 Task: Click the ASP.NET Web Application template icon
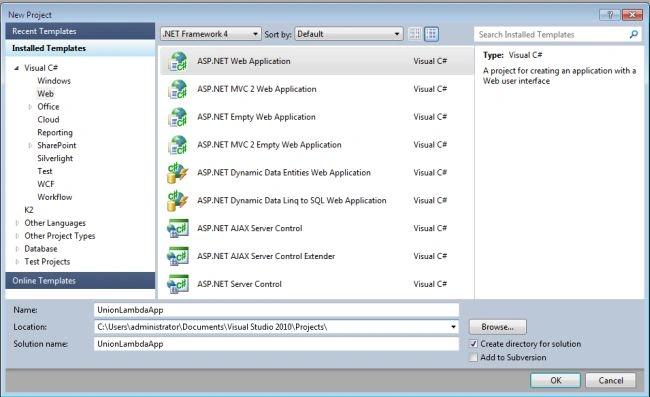point(178,61)
